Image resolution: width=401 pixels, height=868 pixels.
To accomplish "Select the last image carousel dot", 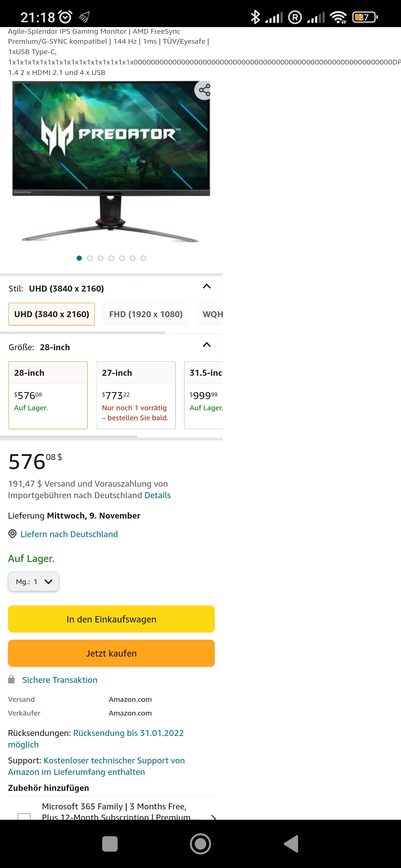I will click(143, 258).
